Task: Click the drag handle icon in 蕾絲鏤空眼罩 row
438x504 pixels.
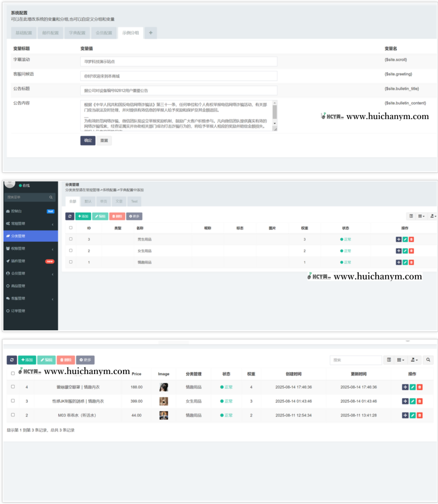Action: [x=405, y=387]
